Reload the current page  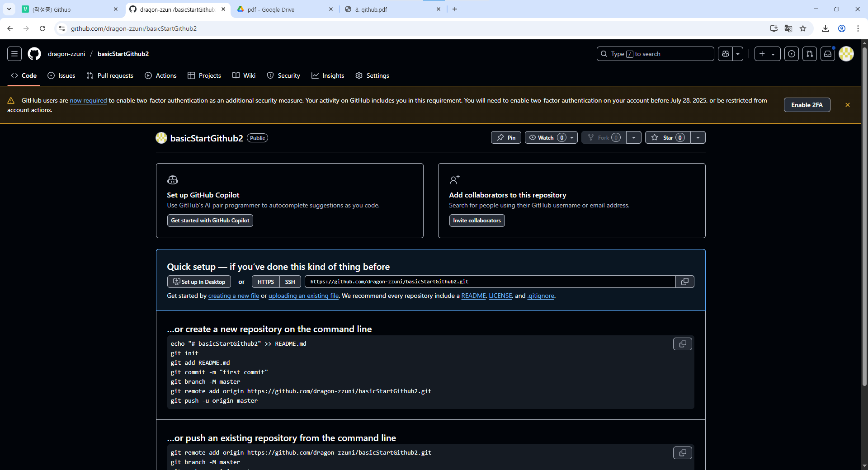[42, 28]
